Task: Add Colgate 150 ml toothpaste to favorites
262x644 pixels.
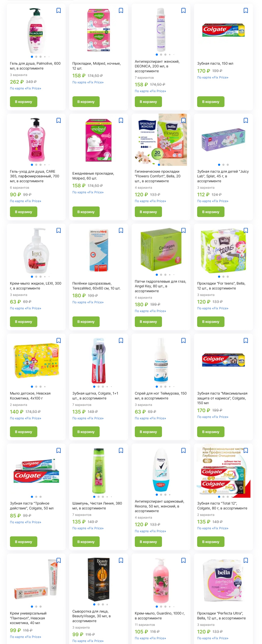Action: pyautogui.click(x=246, y=11)
